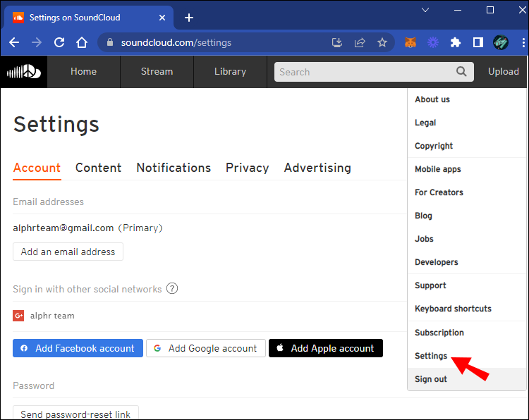
Task: Open the MetaMask fox extension
Action: click(x=411, y=42)
